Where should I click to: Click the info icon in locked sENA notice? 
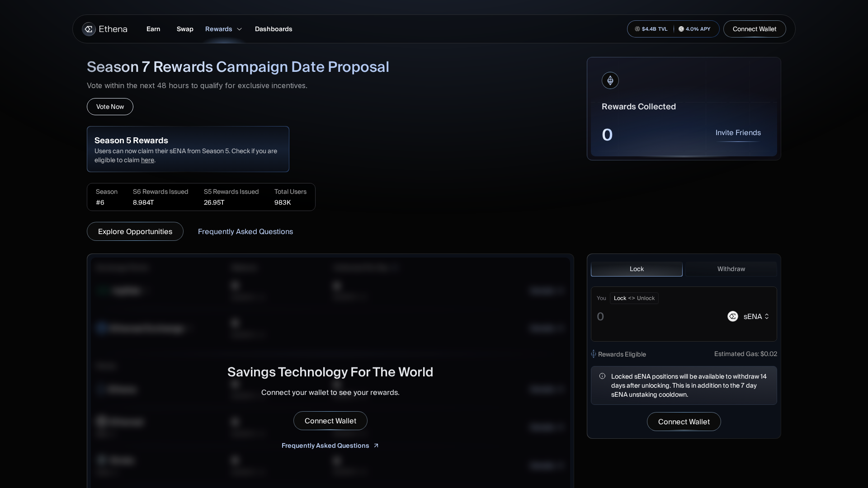tap(602, 376)
